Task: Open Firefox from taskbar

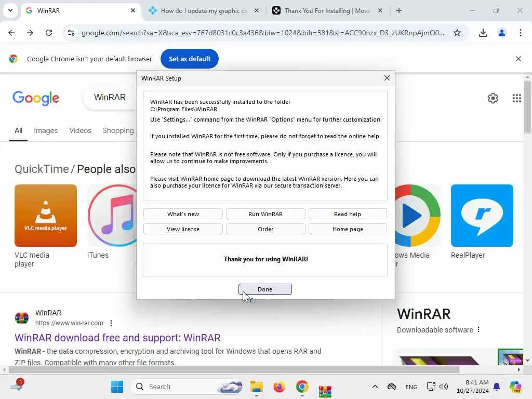Action: pos(279,387)
